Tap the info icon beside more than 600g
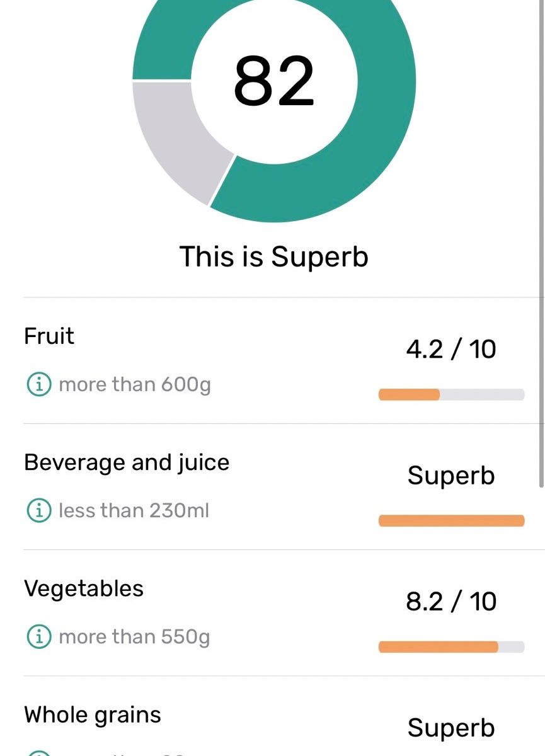The image size is (545, 756). pos(38,384)
